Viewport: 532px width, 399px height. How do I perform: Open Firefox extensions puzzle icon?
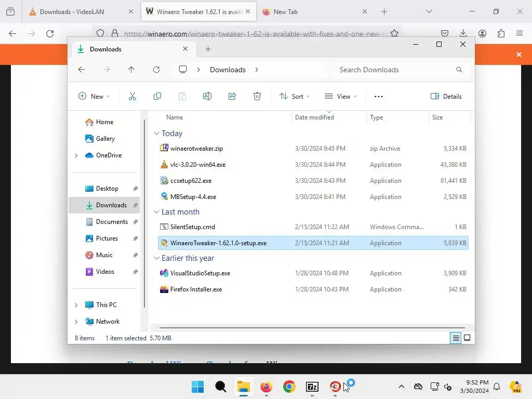pyautogui.click(x=501, y=33)
